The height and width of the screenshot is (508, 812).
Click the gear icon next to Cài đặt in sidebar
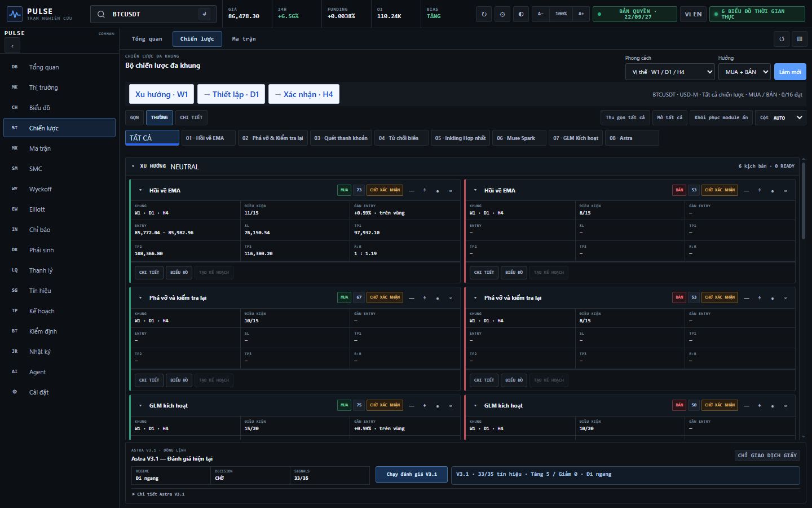tap(15, 392)
